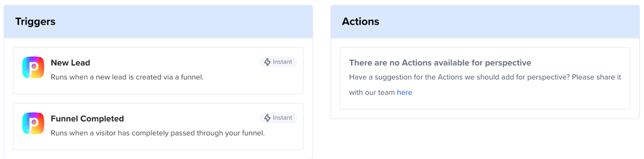Viewport: 644px width, 159px height.
Task: Click 'There are no Actions available' heading
Action: tap(440, 63)
